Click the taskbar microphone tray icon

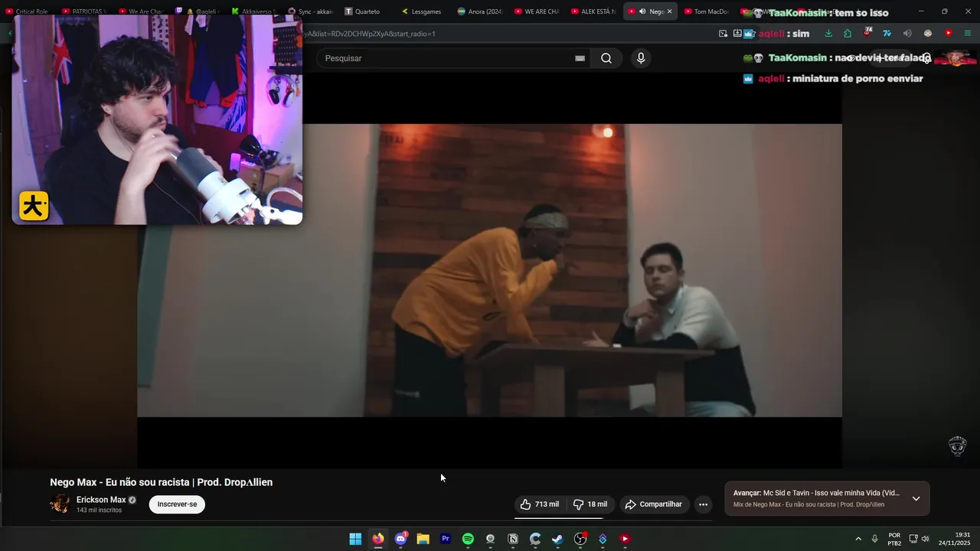874,539
